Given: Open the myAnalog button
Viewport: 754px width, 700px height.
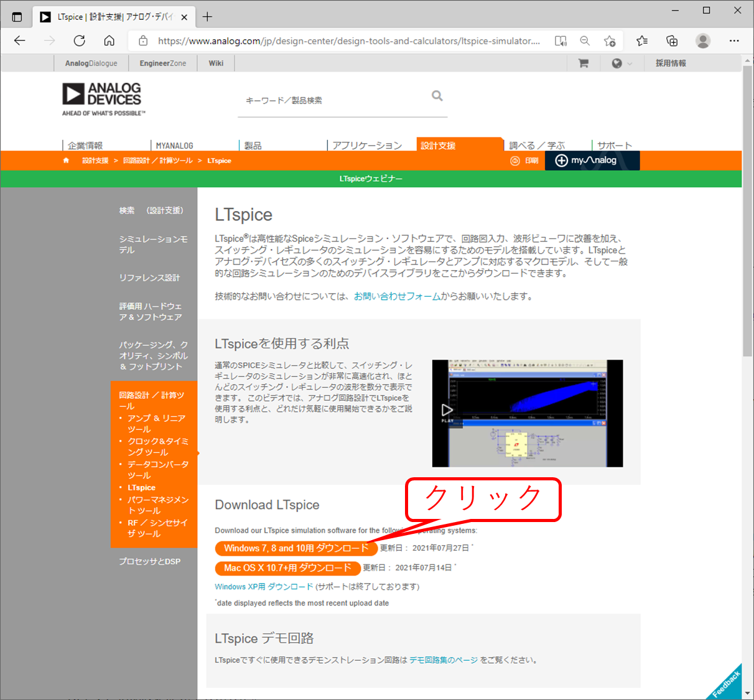Looking at the screenshot, I should pyautogui.click(x=592, y=161).
